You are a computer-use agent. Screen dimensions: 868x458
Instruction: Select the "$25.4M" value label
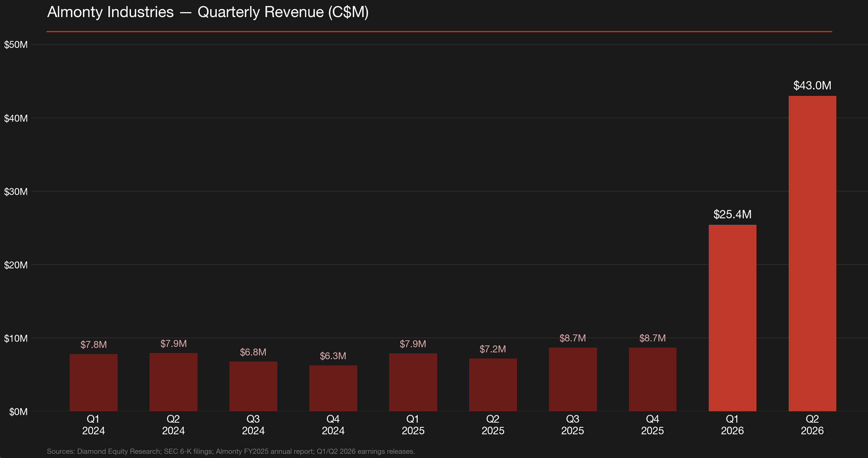pos(733,214)
